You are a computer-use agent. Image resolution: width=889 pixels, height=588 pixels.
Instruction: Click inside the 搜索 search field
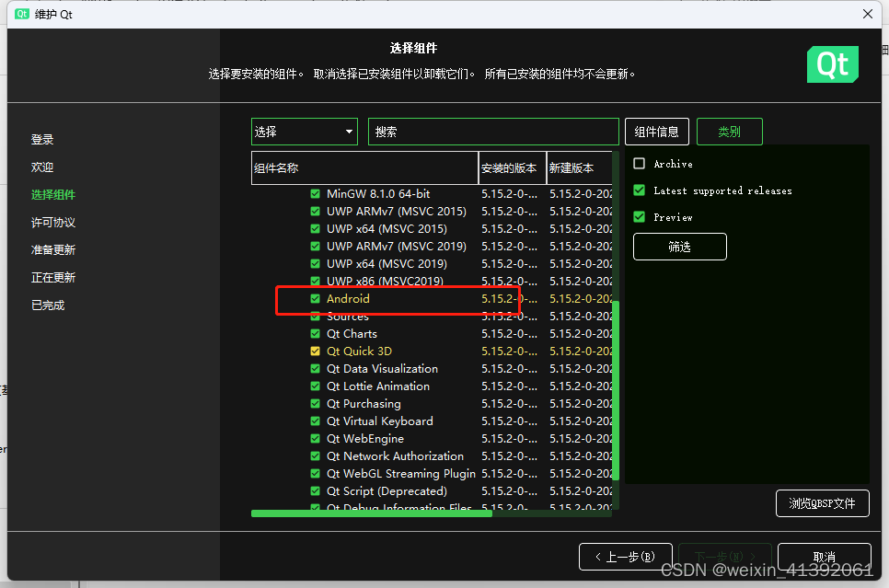coord(493,132)
